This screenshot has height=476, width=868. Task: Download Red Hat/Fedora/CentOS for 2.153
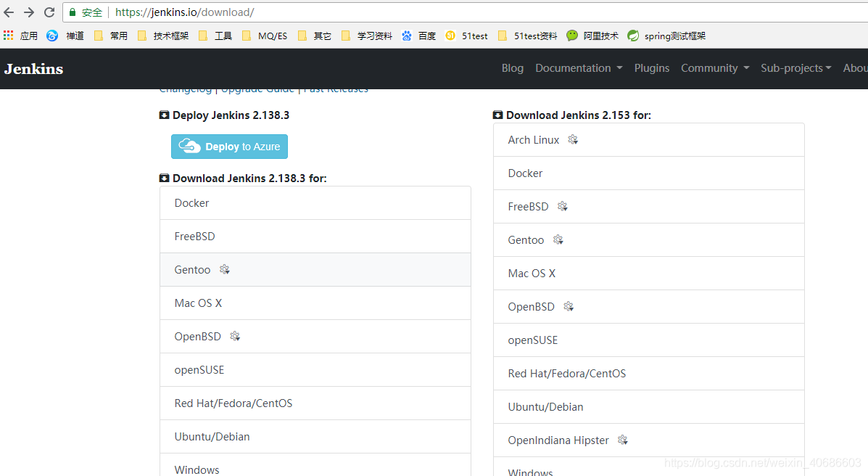pyautogui.click(x=649, y=374)
